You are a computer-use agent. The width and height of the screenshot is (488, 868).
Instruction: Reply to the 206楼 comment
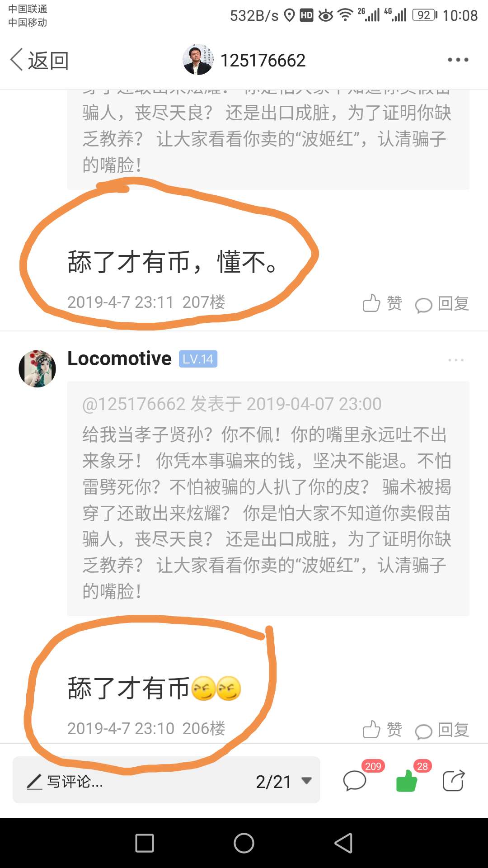(x=442, y=730)
